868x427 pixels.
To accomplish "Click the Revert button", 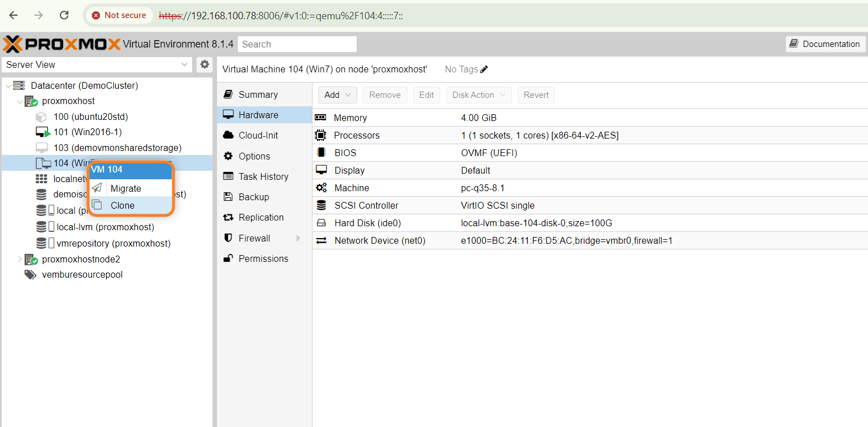I will [536, 95].
